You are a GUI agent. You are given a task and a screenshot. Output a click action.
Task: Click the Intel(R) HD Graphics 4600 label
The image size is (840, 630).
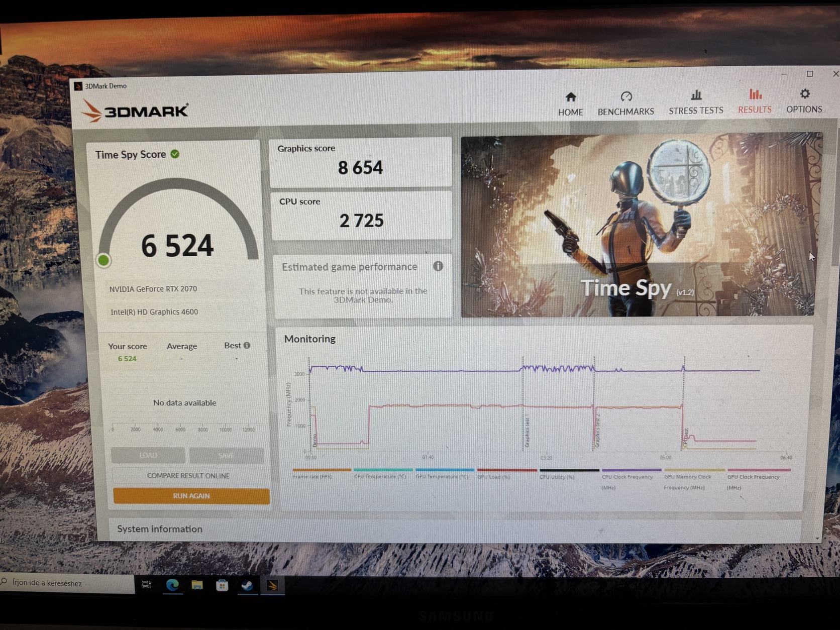coord(154,312)
